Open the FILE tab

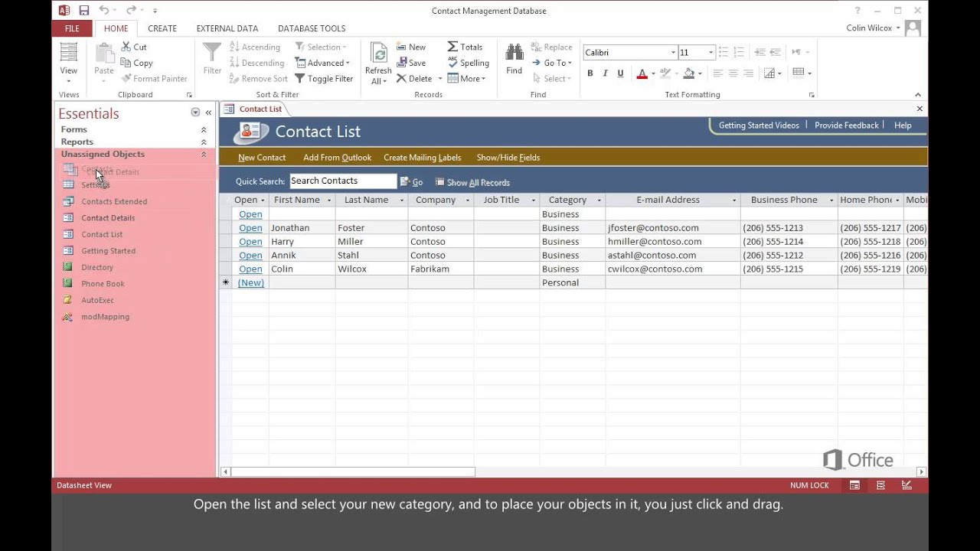[x=72, y=28]
